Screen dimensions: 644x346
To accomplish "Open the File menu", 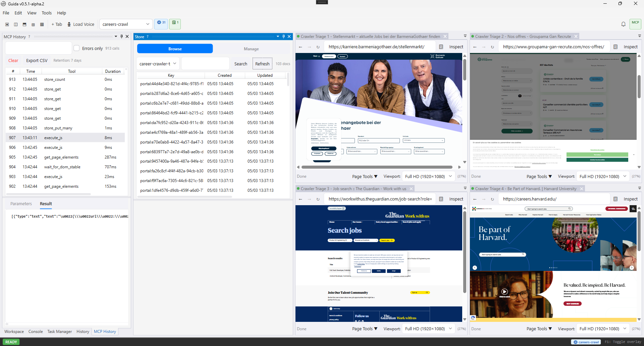I will tap(6, 13).
